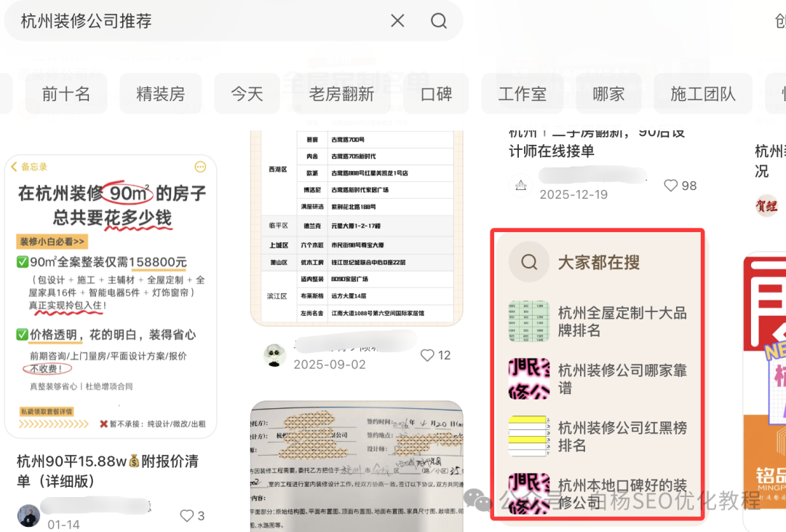Screen dimensions: 786x532
Task: Like the post with 98 hearts
Action: pyautogui.click(x=671, y=186)
